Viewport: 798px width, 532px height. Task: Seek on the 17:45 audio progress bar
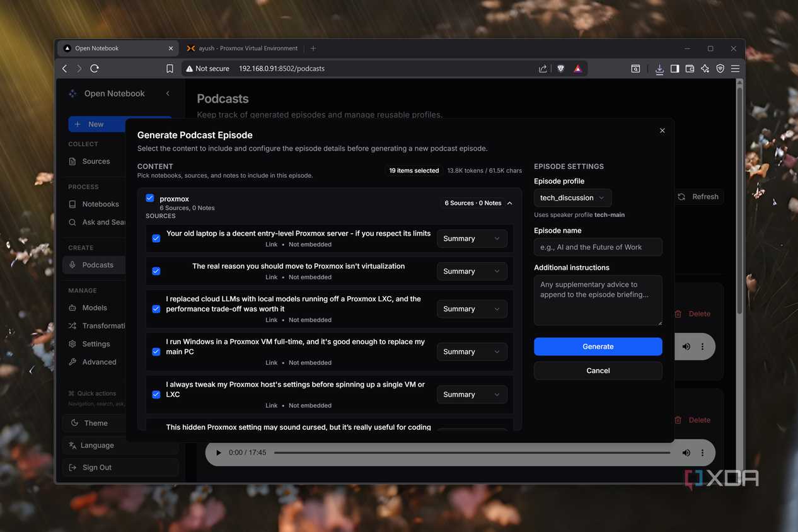pos(472,453)
